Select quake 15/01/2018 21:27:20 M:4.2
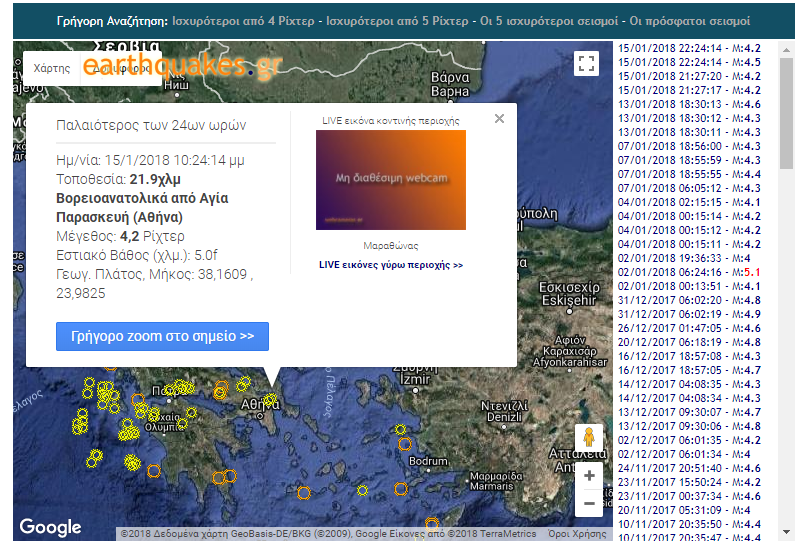The height and width of the screenshot is (549, 809). tap(689, 76)
